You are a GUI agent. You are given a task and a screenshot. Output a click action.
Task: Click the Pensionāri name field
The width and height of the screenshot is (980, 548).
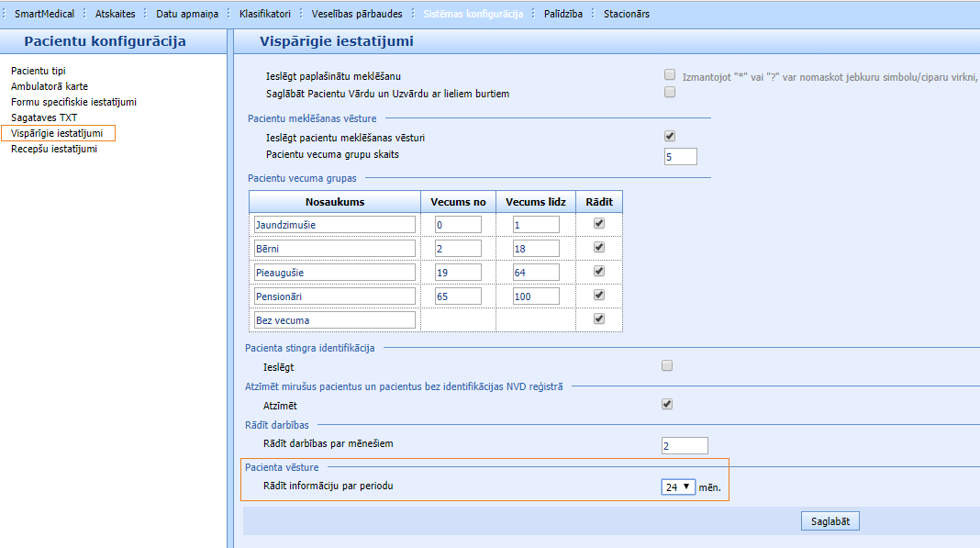[334, 296]
